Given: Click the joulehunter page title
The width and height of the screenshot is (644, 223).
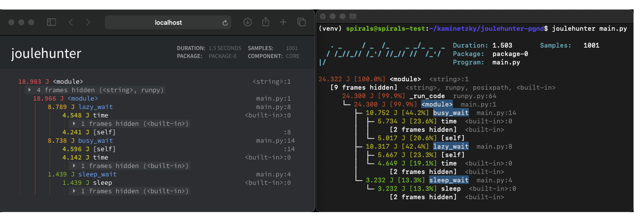Looking at the screenshot, I should [46, 54].
